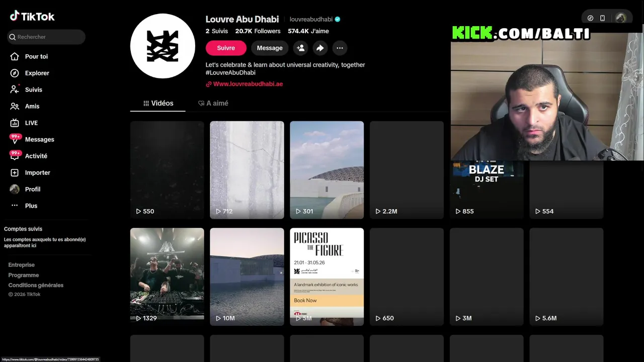
Task: Open the Explorer compass icon
Action: coord(15,73)
